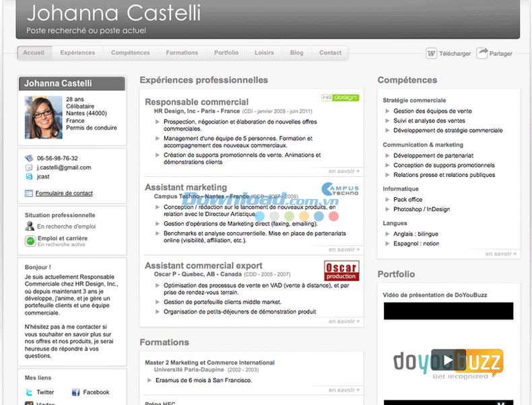The width and height of the screenshot is (532, 405).
Task: Open the Formulaire de contact link
Action: tap(64, 193)
